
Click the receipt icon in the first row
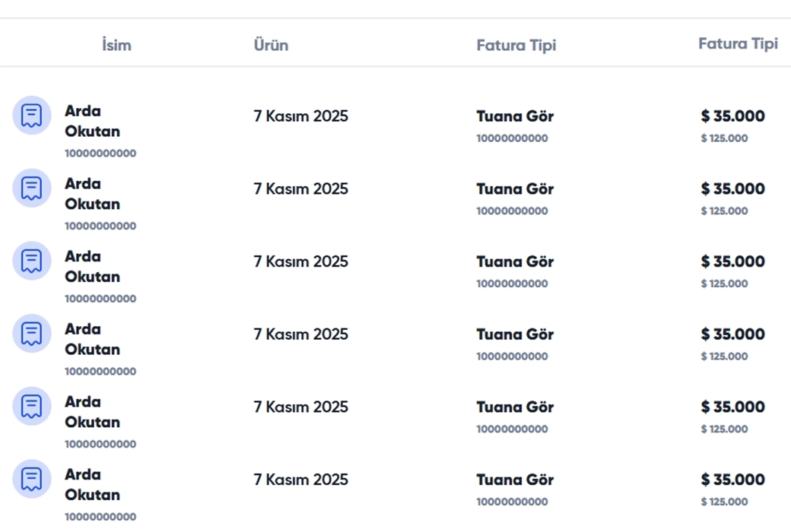pos(32,116)
